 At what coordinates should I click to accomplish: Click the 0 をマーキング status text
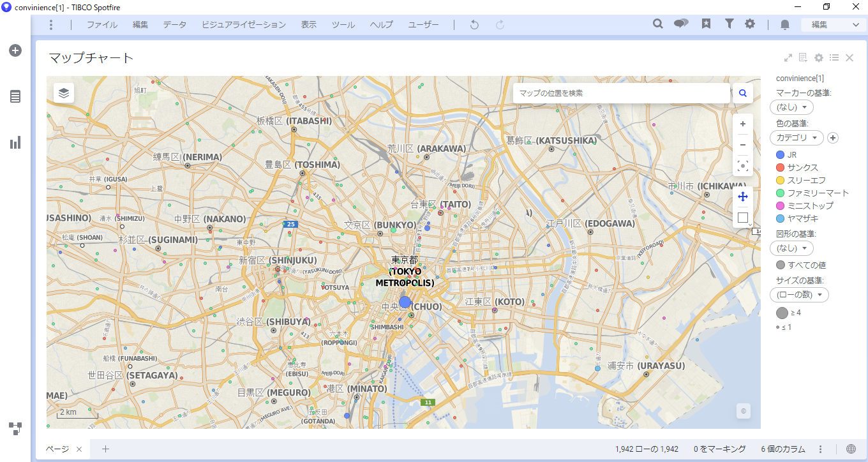click(719, 449)
